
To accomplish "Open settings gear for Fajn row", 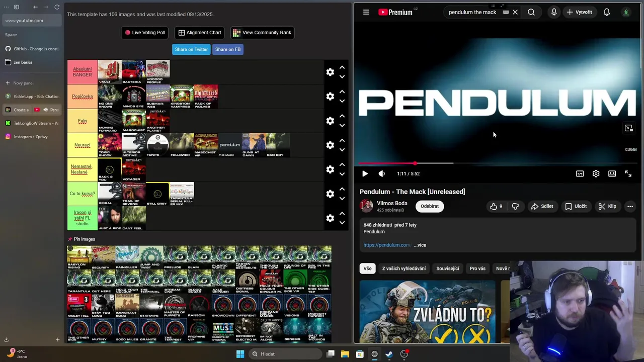I will [330, 121].
